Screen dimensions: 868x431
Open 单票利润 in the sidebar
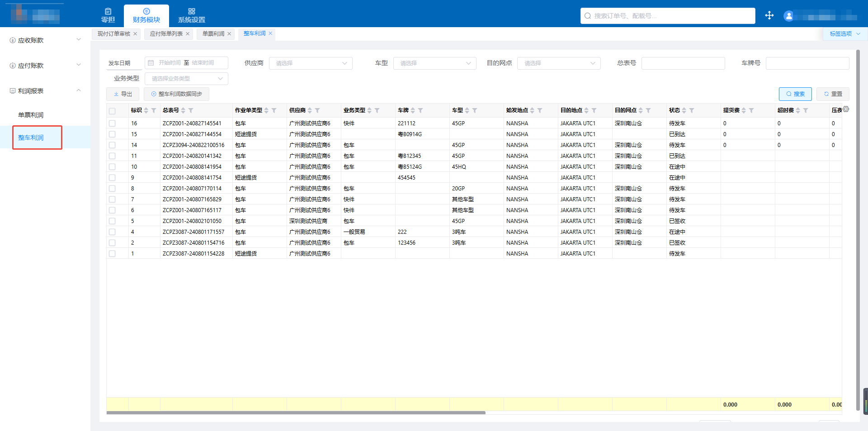click(31, 115)
